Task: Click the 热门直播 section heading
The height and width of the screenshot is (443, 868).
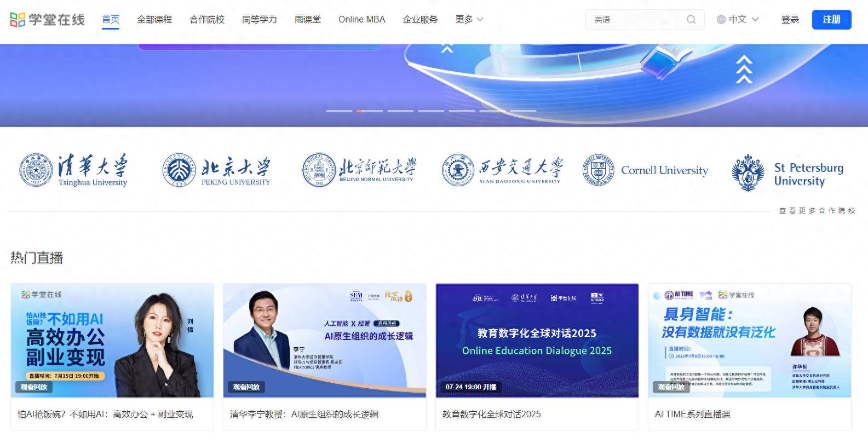Action: pos(37,258)
